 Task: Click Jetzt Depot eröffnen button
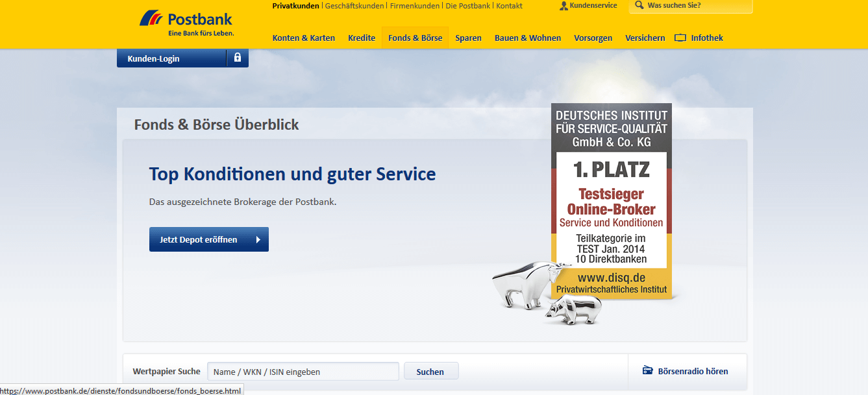pyautogui.click(x=209, y=239)
